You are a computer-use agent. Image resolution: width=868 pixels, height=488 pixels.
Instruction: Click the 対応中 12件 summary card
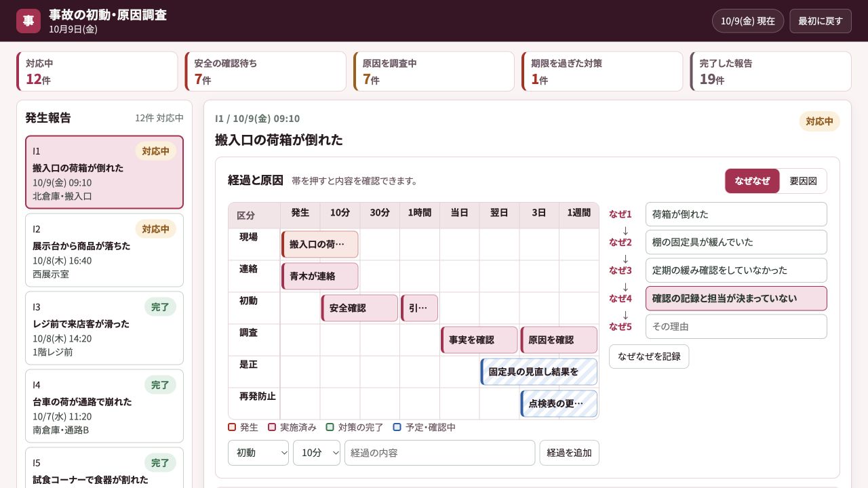click(x=97, y=71)
